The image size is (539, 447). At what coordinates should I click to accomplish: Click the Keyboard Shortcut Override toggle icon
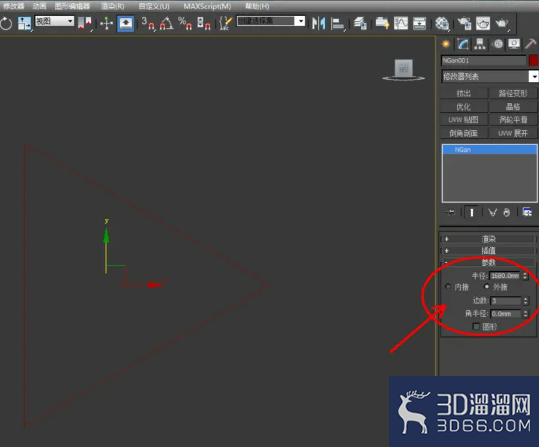pos(125,23)
